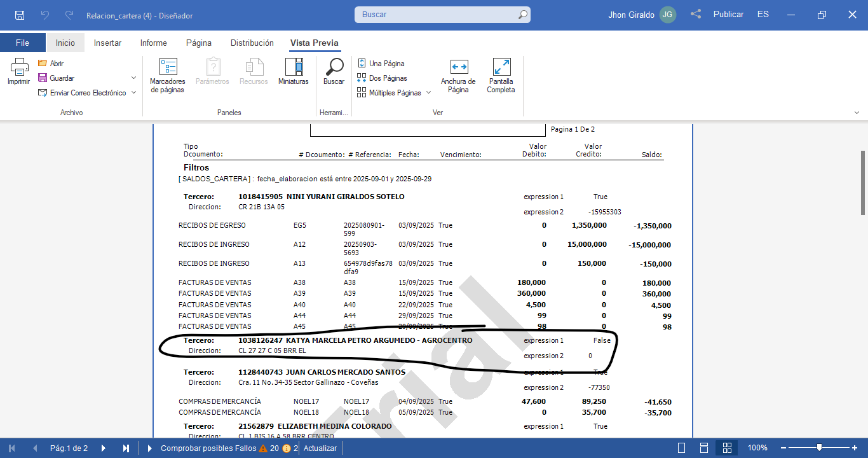Jump to last page in status bar
Image resolution: width=868 pixels, height=458 pixels.
click(126, 448)
